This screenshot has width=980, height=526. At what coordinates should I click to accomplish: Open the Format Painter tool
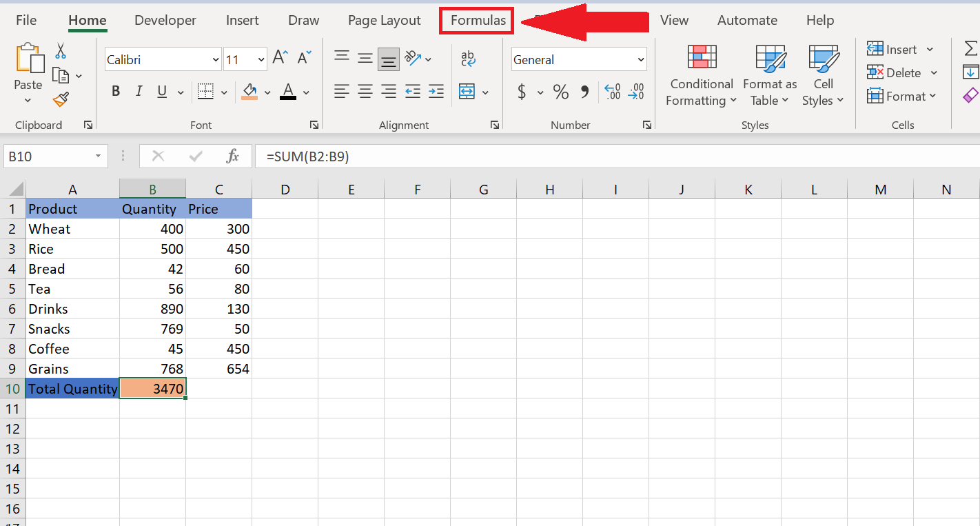point(60,99)
